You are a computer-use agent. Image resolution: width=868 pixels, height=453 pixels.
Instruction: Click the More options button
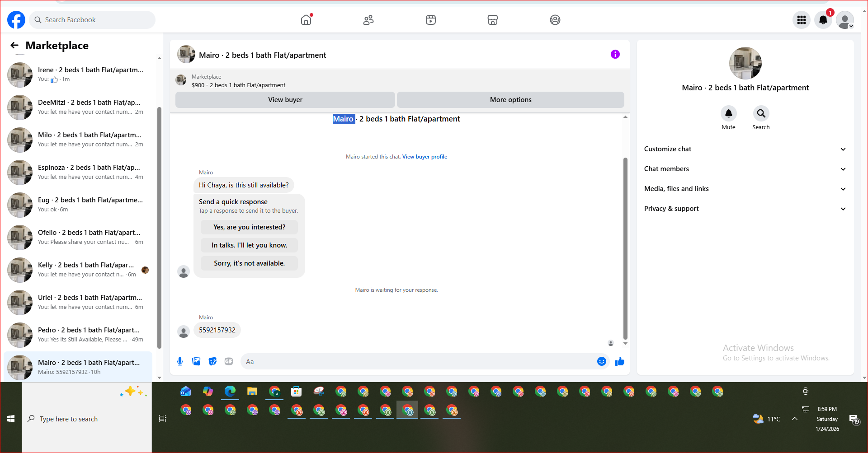pos(511,100)
